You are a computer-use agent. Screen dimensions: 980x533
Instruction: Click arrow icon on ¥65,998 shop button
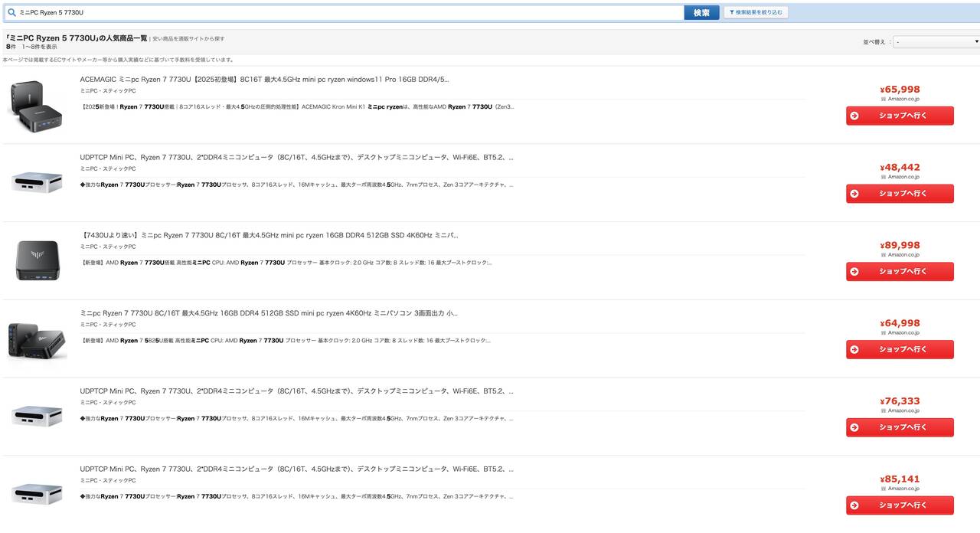[854, 116]
